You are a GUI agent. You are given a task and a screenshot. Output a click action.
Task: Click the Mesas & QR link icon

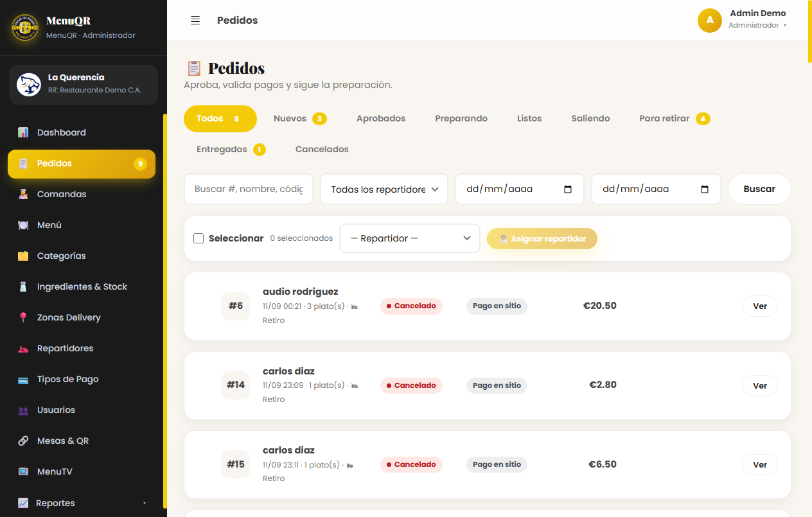23,441
